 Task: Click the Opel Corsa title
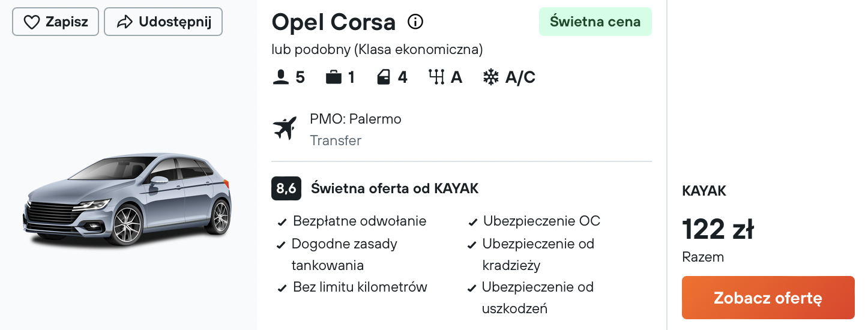click(334, 23)
